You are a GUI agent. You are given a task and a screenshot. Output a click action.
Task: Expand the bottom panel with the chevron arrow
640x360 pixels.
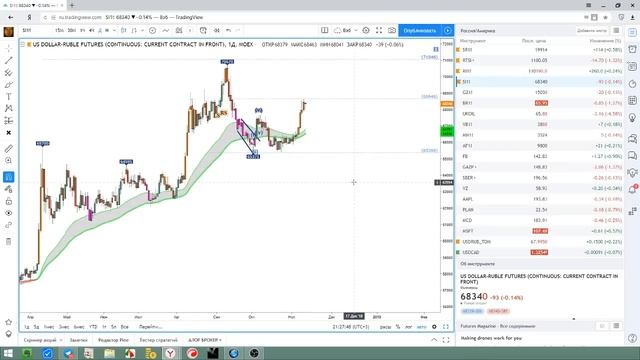(434, 340)
